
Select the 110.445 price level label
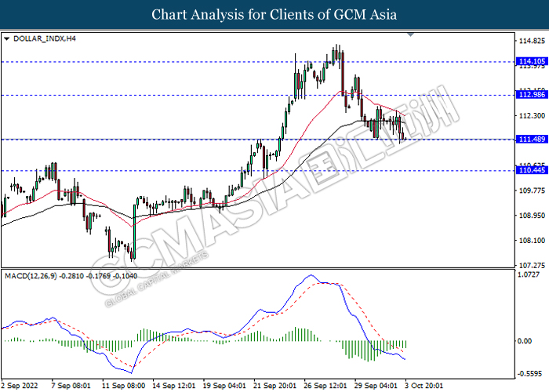click(532, 170)
